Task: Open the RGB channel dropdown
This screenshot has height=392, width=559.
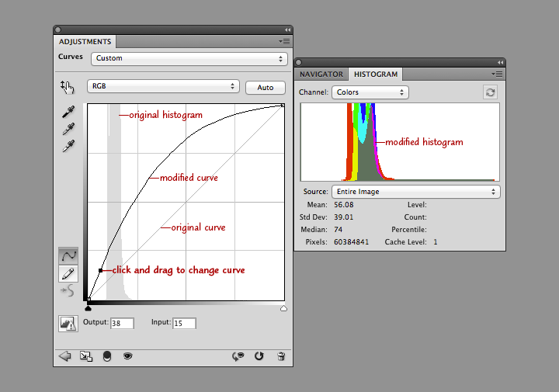Action: point(163,86)
